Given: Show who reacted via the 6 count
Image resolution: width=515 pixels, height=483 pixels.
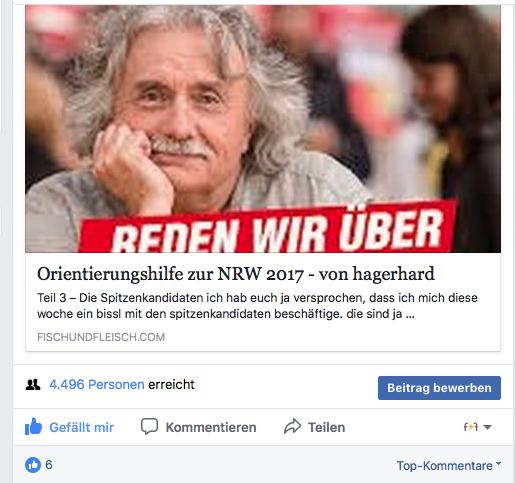Looking at the screenshot, I should [x=49, y=465].
